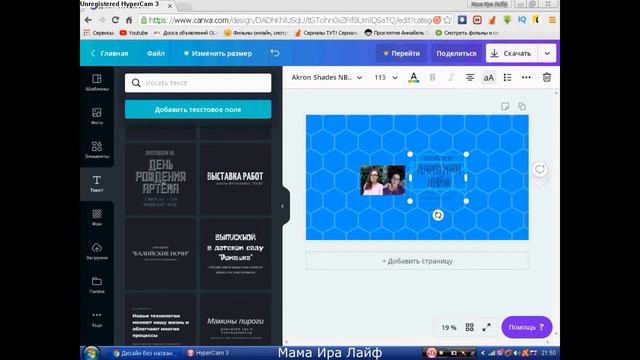Open the Папки folders sidebar icon
Image resolution: width=640 pixels, height=360 pixels.
(x=97, y=285)
